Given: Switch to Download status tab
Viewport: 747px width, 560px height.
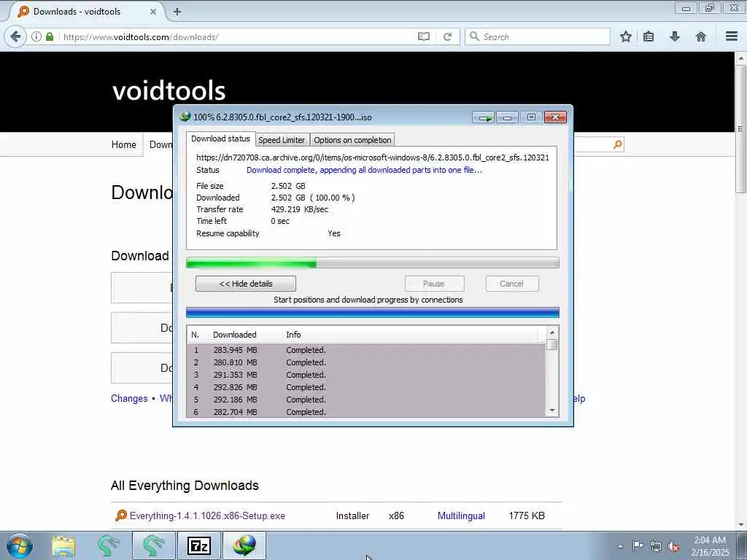Looking at the screenshot, I should [x=220, y=139].
